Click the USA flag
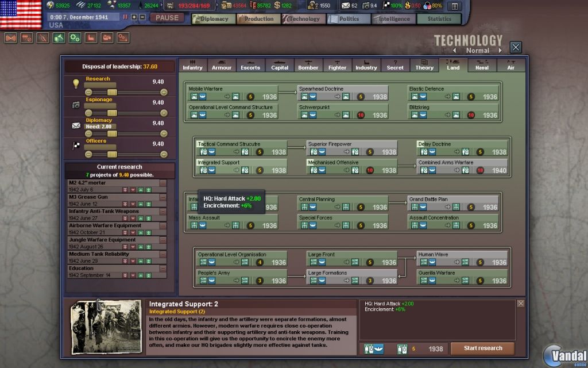Image resolution: width=588 pixels, height=368 pixels. 21,14
